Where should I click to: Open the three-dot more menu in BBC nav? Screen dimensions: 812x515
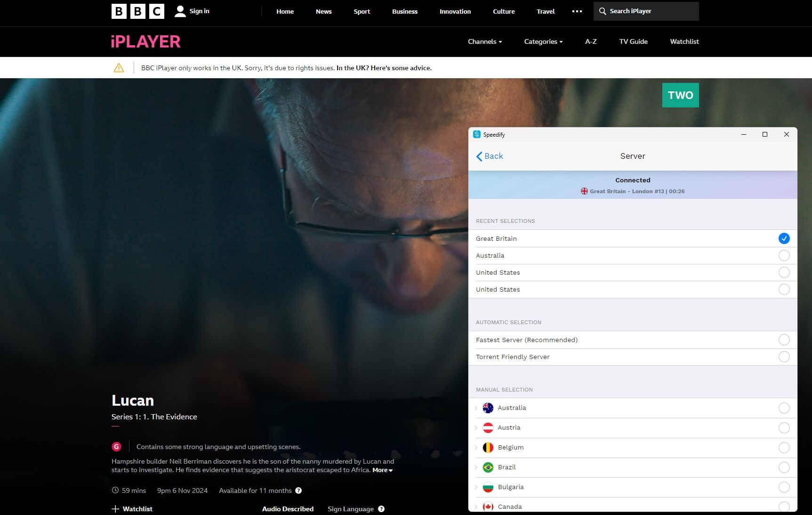coord(577,11)
